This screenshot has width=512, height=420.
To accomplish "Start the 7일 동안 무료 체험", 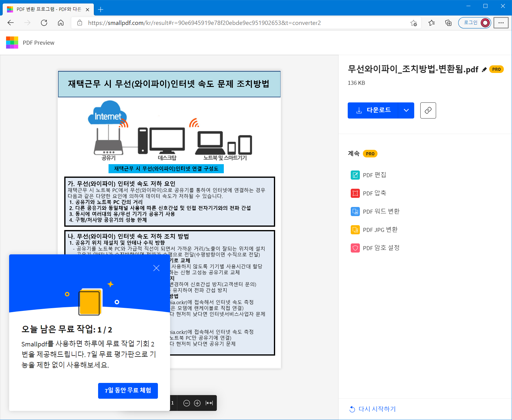I will point(128,391).
